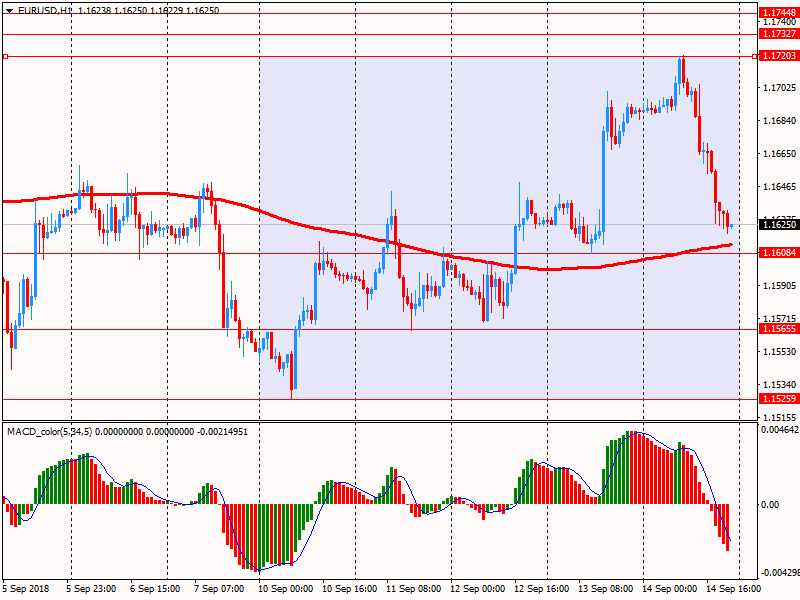Image resolution: width=800 pixels, height=600 pixels.
Task: Click the 14 Sep 00:00 time label
Action: (x=669, y=589)
